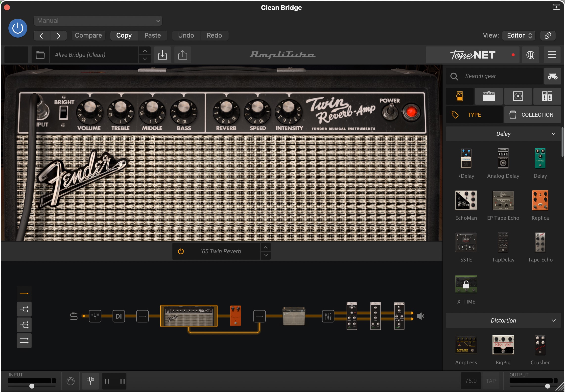Switch to the COLLECTION tab
Viewport: 565px width, 392px height.
(532, 115)
